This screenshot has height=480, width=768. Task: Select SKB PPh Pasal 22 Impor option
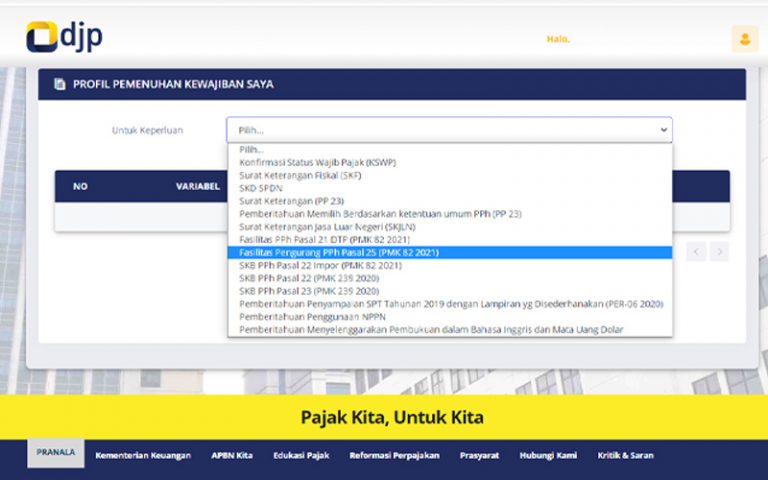pyautogui.click(x=320, y=266)
